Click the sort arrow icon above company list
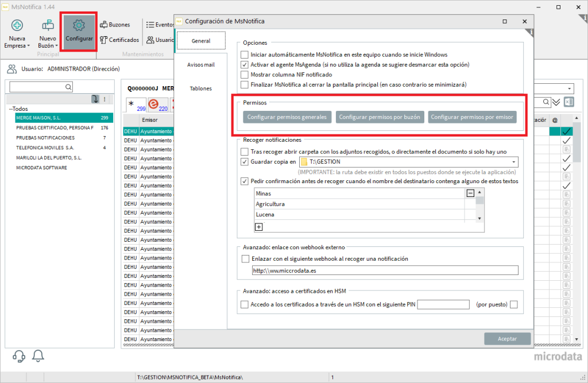Screen dimensions: 588x383 pos(95,99)
